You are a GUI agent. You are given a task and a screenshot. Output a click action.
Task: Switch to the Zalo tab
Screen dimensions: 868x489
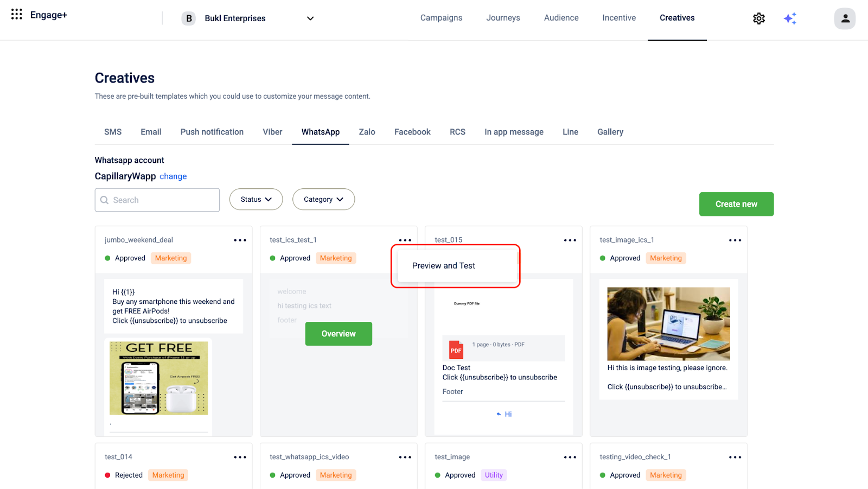[367, 132]
